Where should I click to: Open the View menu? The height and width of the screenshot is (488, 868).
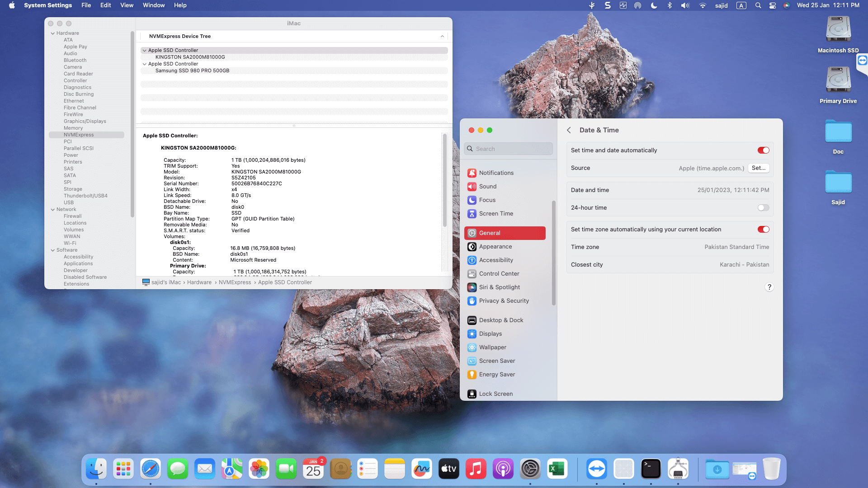[x=127, y=5]
